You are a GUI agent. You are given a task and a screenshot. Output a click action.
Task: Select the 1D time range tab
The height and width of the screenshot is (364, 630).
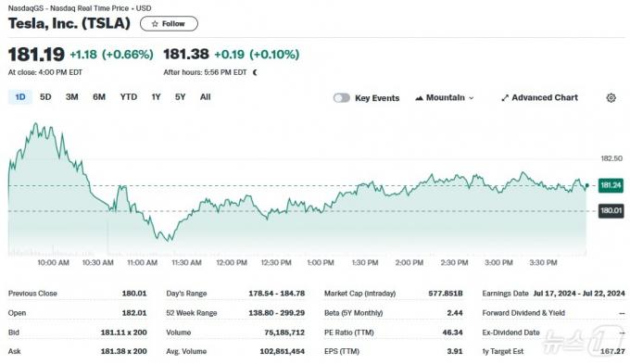click(20, 97)
